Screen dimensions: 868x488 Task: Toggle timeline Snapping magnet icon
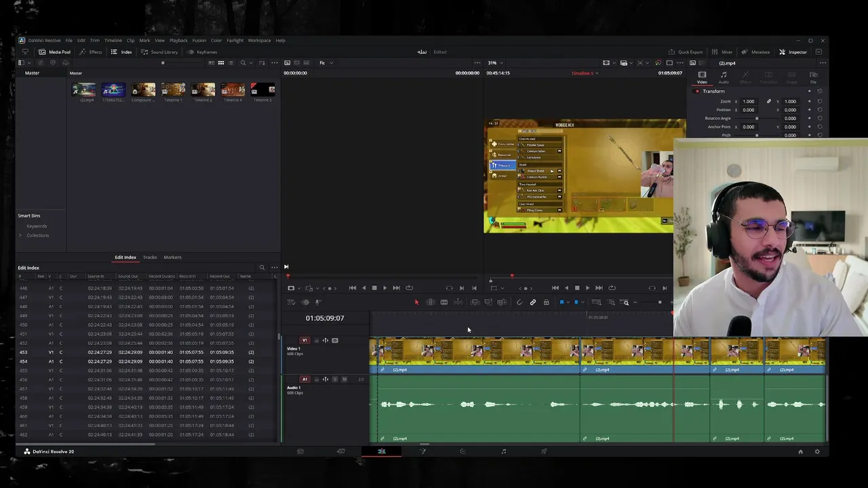click(x=519, y=302)
